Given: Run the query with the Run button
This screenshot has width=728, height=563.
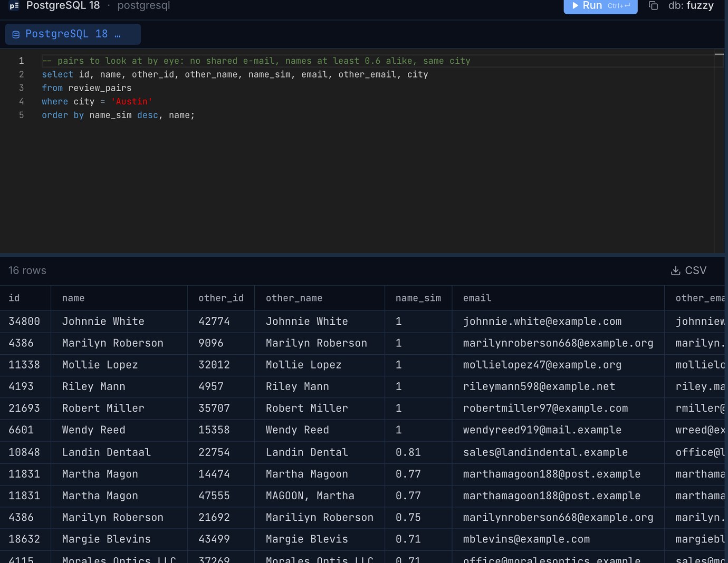Looking at the screenshot, I should pos(600,6).
